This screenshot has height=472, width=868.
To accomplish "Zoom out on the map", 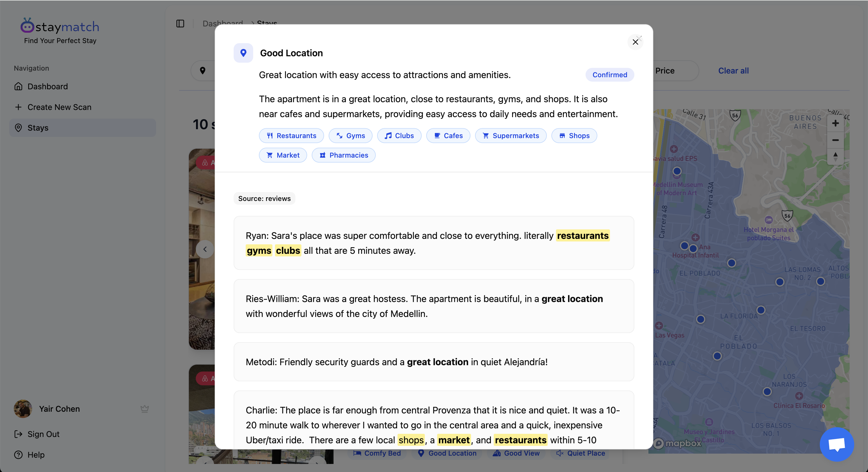I will (835, 140).
